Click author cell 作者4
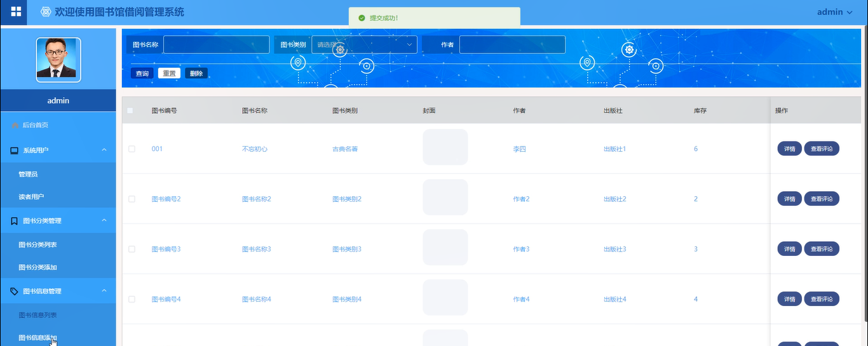The image size is (868, 346). [x=522, y=300]
